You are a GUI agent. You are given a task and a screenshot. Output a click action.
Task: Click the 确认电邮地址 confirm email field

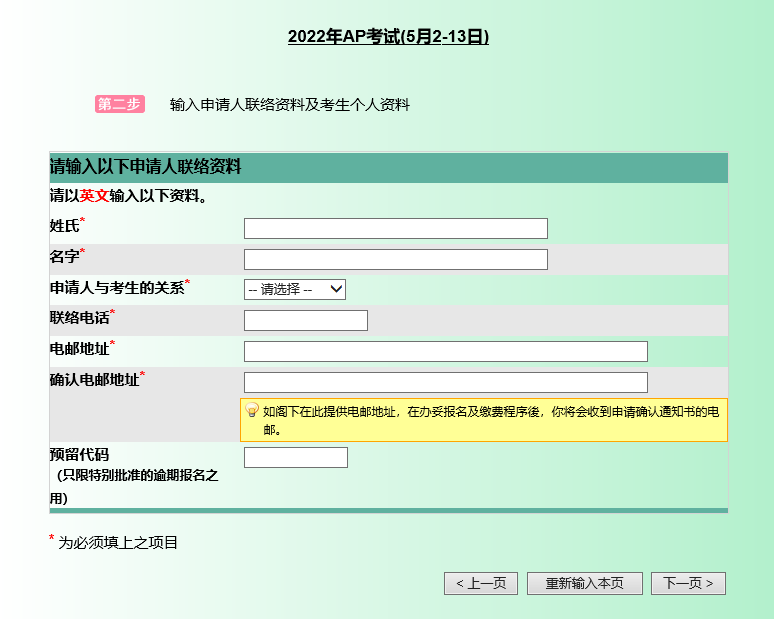(446, 383)
